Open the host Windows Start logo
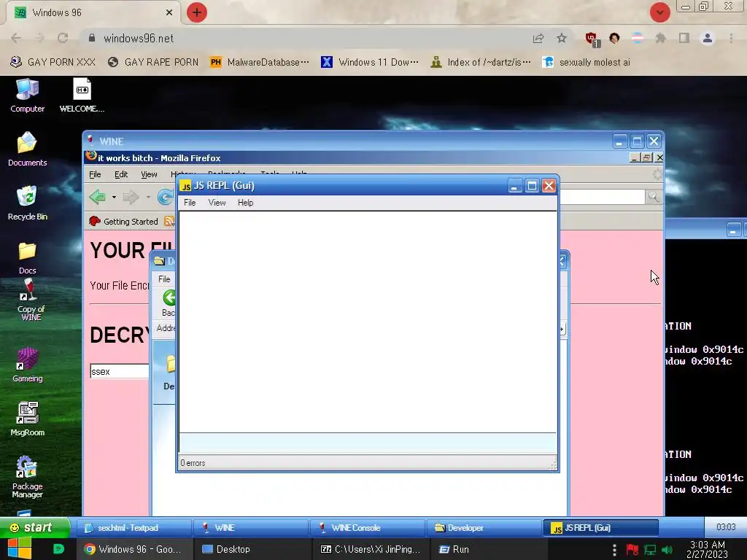This screenshot has width=747, height=560. point(19,549)
